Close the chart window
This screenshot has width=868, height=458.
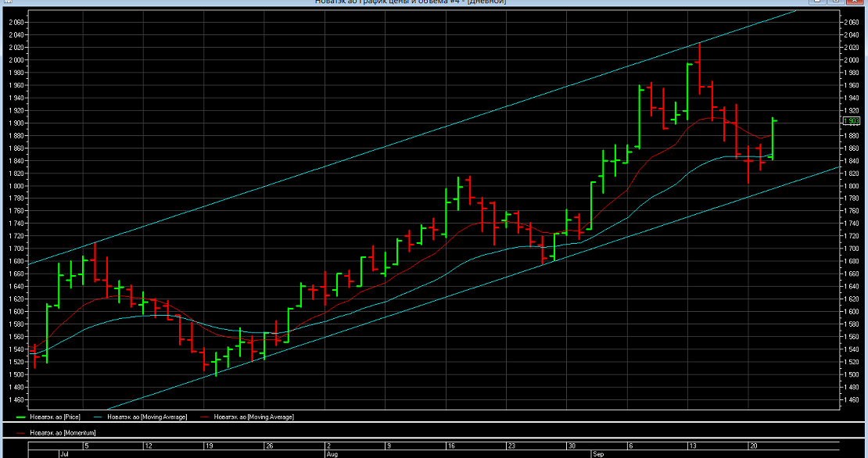(x=855, y=2)
